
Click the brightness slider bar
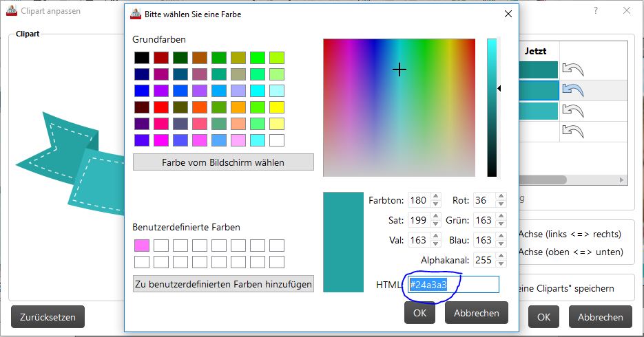click(x=492, y=108)
